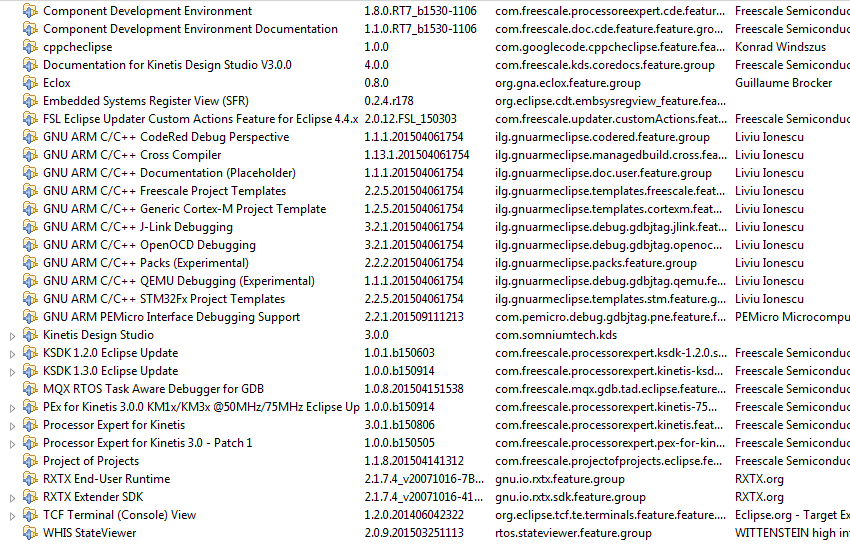Click the cppcheclipse feature icon
The image size is (850, 551).
coord(30,47)
